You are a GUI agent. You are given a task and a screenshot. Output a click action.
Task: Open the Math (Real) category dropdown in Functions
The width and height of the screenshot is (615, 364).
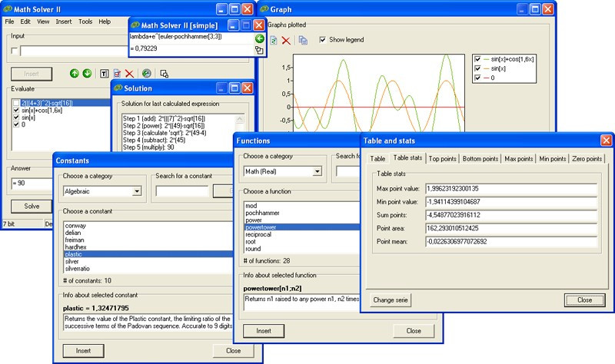click(x=317, y=171)
